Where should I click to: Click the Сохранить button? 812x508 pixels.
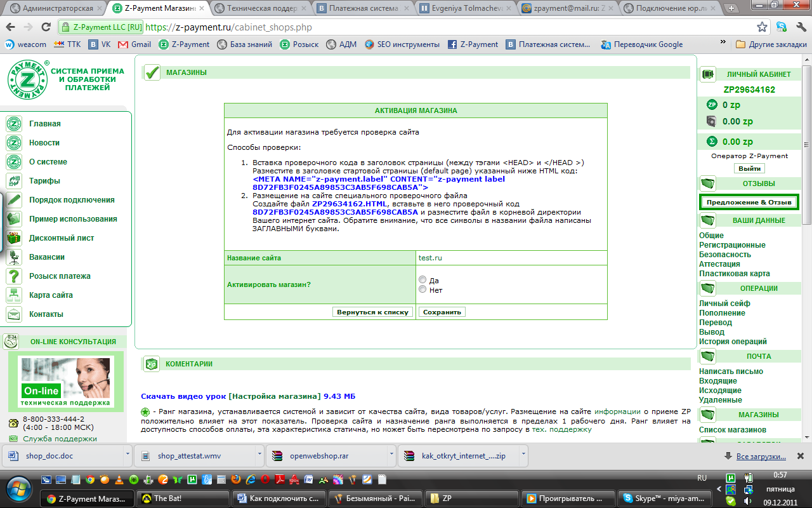coord(442,312)
